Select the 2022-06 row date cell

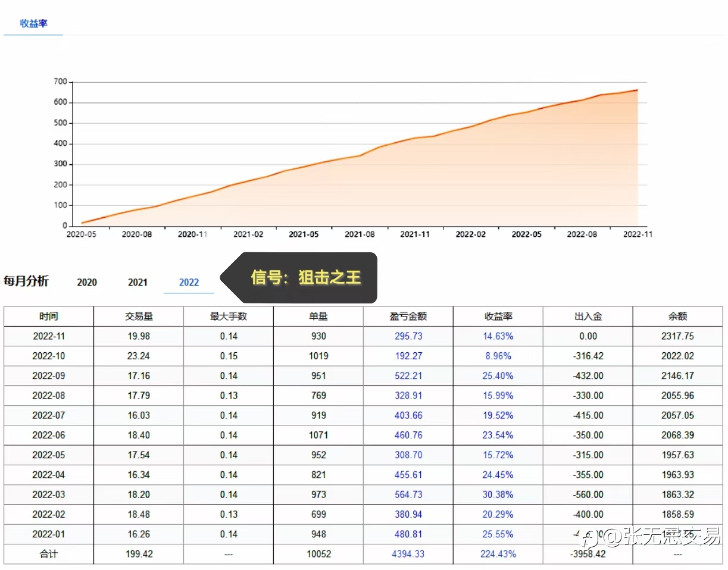(49, 435)
